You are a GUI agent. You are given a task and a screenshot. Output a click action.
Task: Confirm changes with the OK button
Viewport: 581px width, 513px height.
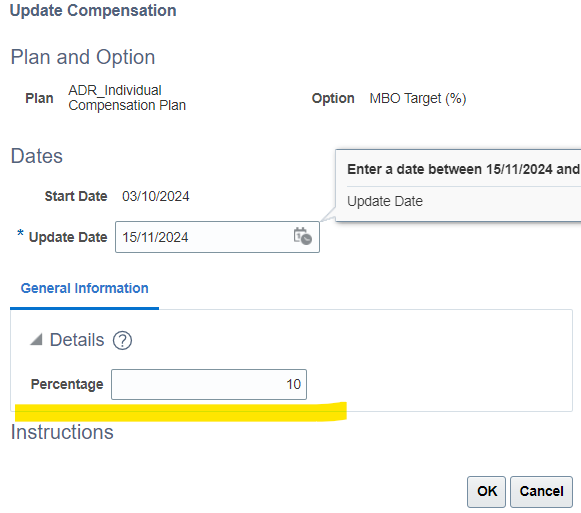click(x=486, y=492)
